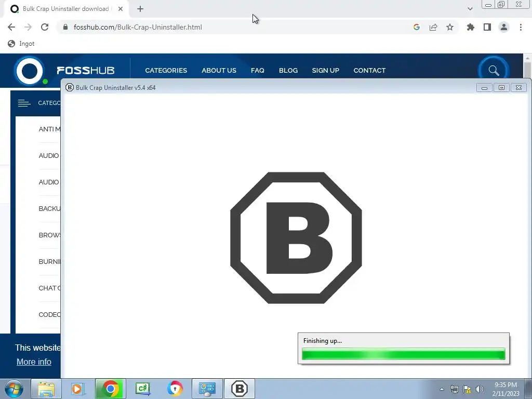Open the BURNI... category link
The image size is (532, 399).
(49, 262)
